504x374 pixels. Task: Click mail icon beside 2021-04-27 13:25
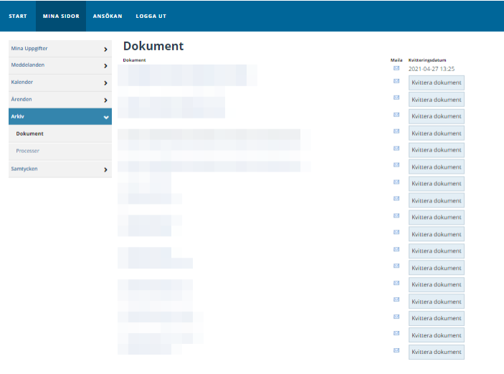[396, 68]
